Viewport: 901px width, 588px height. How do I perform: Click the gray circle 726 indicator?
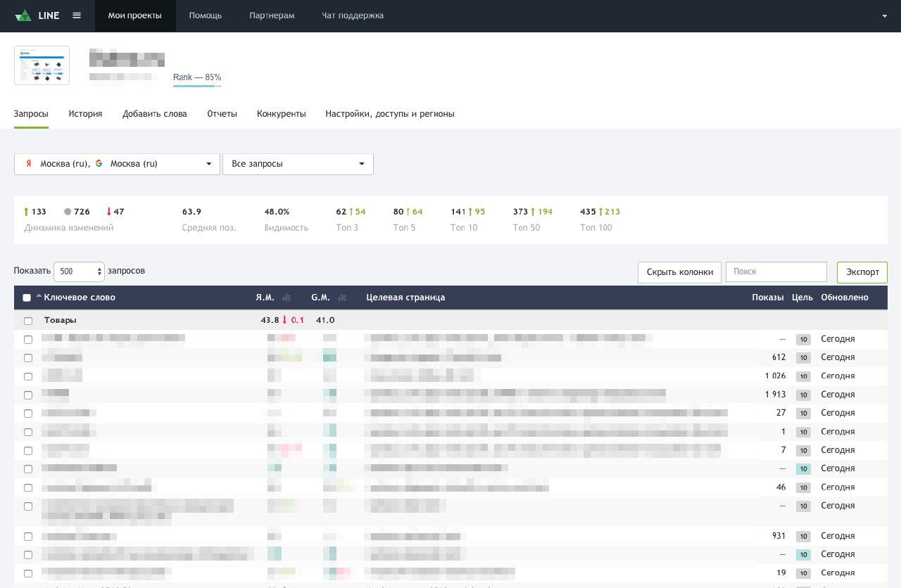tap(77, 212)
